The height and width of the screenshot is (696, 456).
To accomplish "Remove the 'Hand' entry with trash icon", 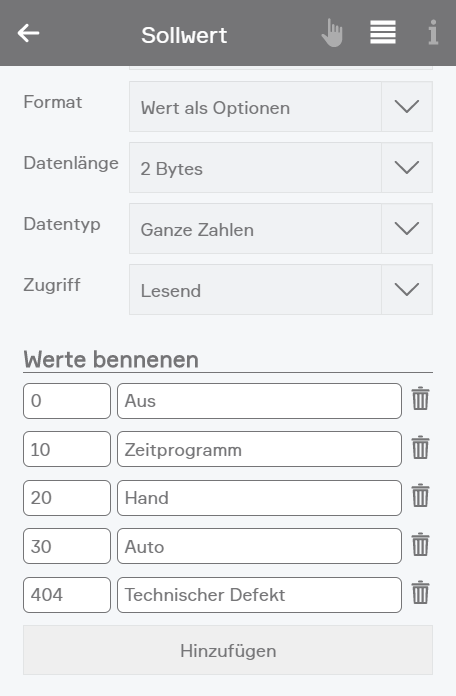I will tap(420, 496).
